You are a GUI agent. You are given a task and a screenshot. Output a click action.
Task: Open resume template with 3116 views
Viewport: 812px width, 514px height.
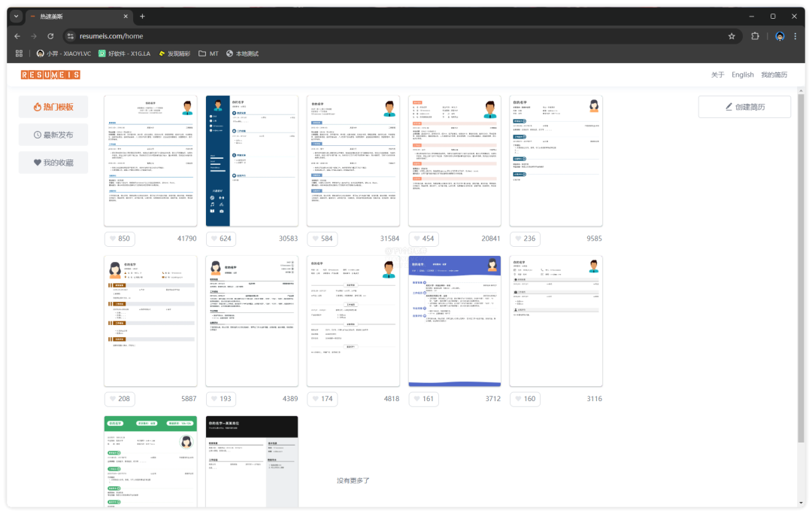pos(556,321)
